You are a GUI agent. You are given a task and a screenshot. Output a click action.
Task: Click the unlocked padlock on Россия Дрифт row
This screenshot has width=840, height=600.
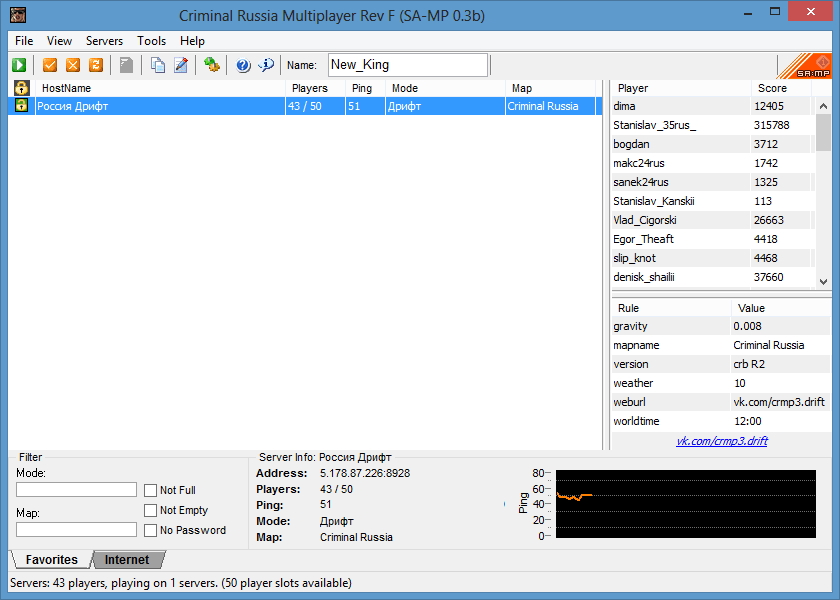[x=21, y=106]
